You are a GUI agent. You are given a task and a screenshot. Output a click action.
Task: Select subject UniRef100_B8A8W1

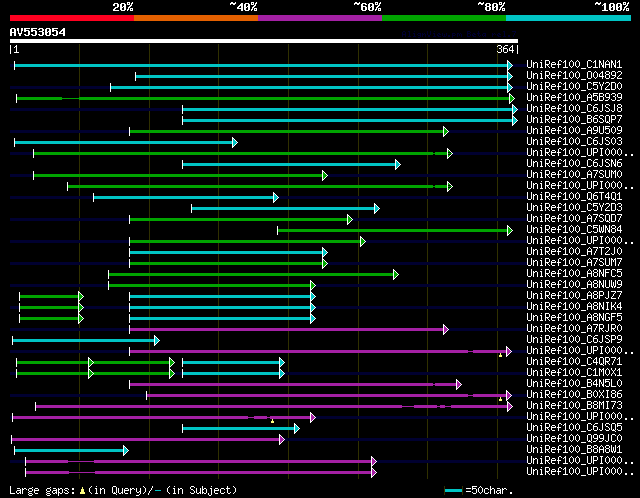click(574, 450)
